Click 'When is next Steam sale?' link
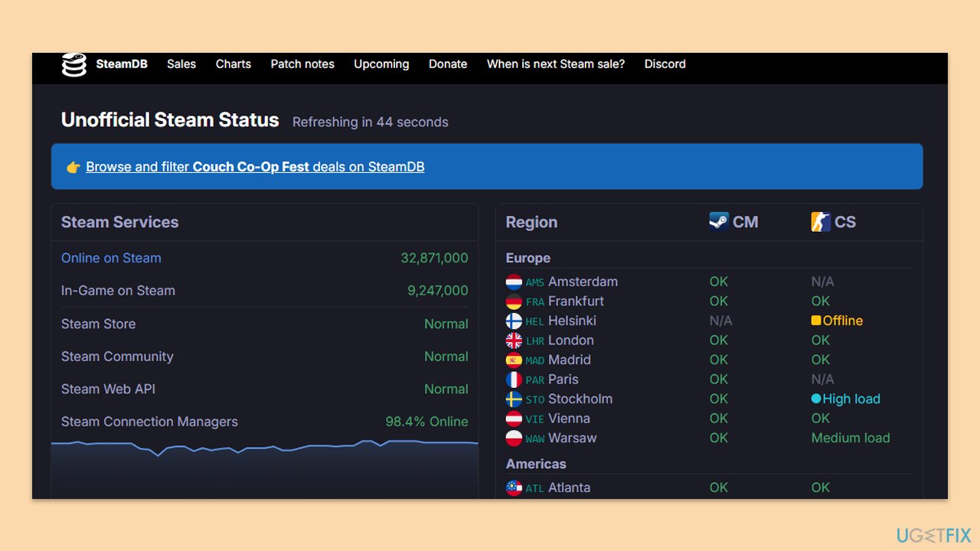 click(x=556, y=64)
